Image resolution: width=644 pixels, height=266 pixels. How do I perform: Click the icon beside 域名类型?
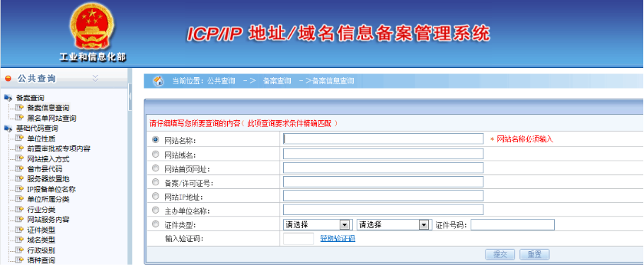(x=19, y=240)
